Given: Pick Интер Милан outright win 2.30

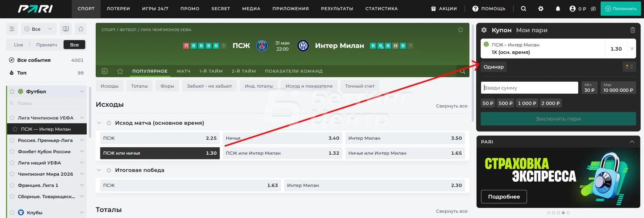Looking at the screenshot, I should coord(375,185).
